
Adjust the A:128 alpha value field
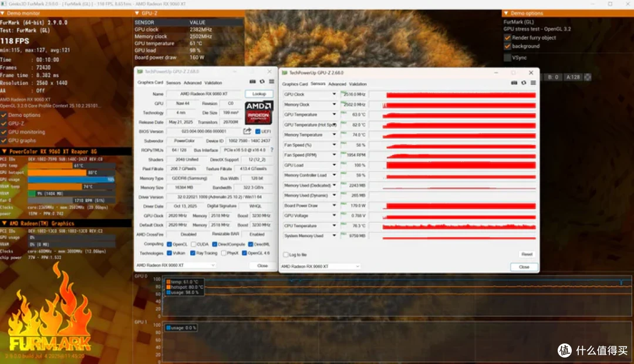coord(573,77)
